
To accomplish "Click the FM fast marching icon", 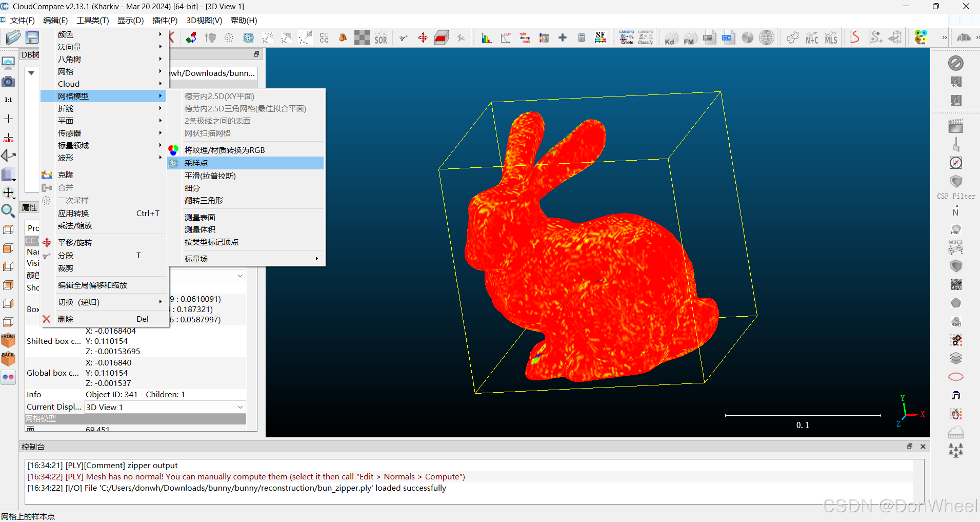I will [689, 38].
